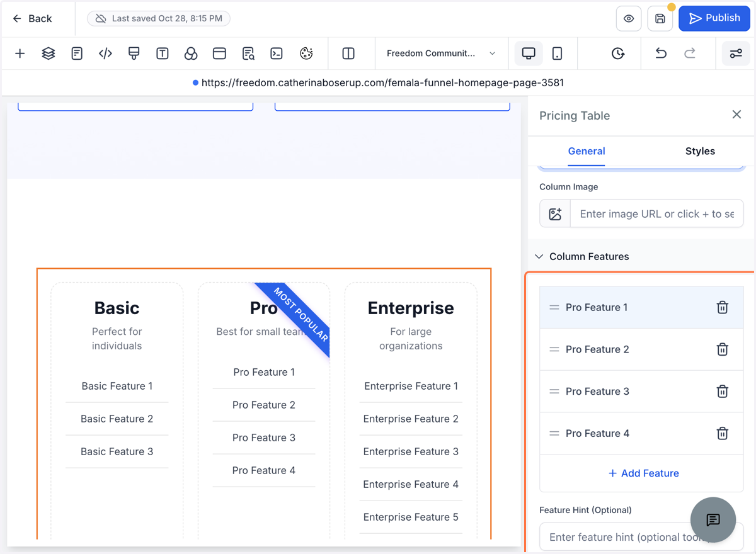
Task: Select the Pro Feature 4 row
Action: [x=641, y=434]
